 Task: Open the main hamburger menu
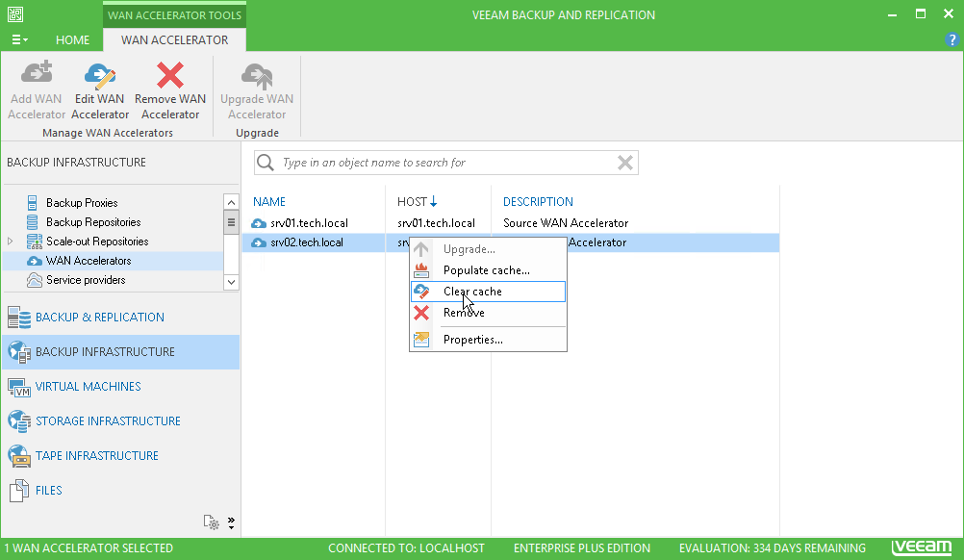[x=19, y=40]
